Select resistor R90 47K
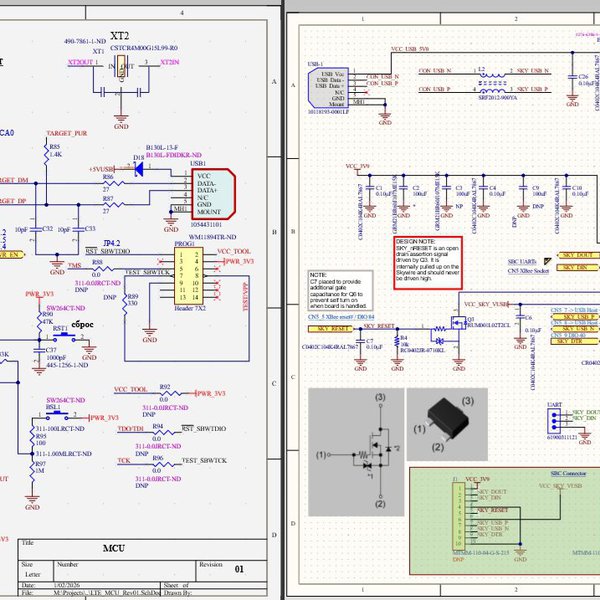 tap(39, 320)
